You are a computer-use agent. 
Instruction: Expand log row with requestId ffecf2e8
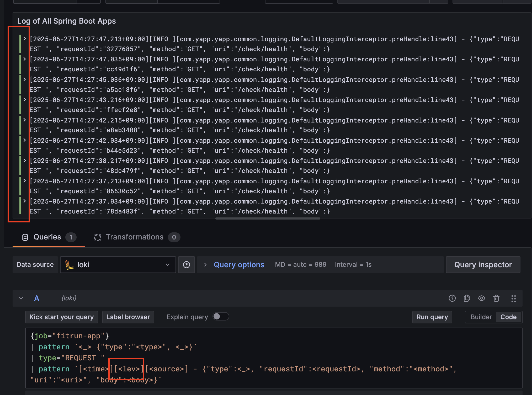[24, 100]
